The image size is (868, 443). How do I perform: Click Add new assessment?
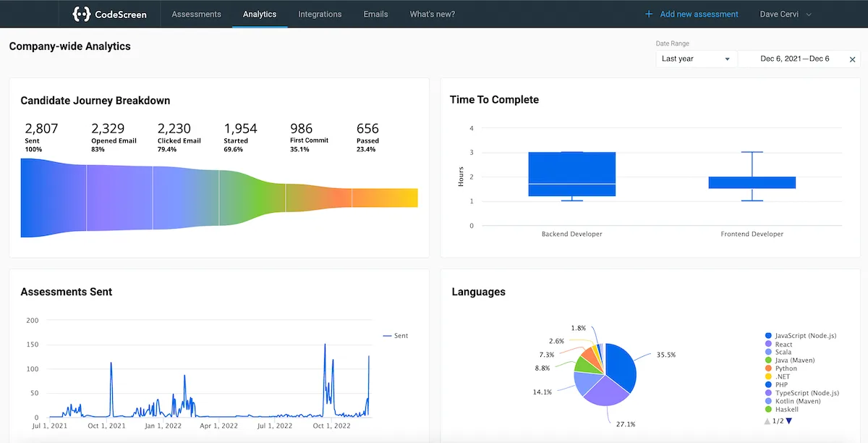(x=699, y=14)
